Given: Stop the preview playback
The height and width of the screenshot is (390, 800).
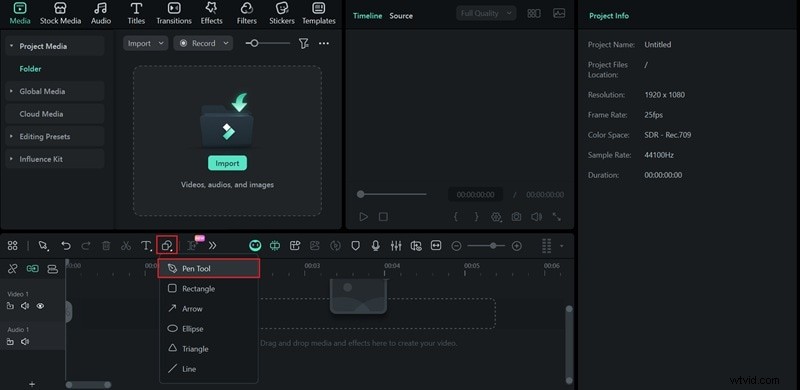Looking at the screenshot, I should [x=383, y=217].
